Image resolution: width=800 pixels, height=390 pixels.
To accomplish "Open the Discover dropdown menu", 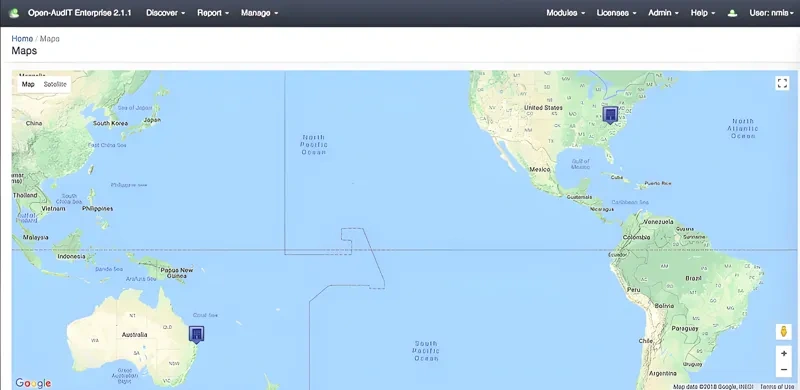I will [x=165, y=13].
